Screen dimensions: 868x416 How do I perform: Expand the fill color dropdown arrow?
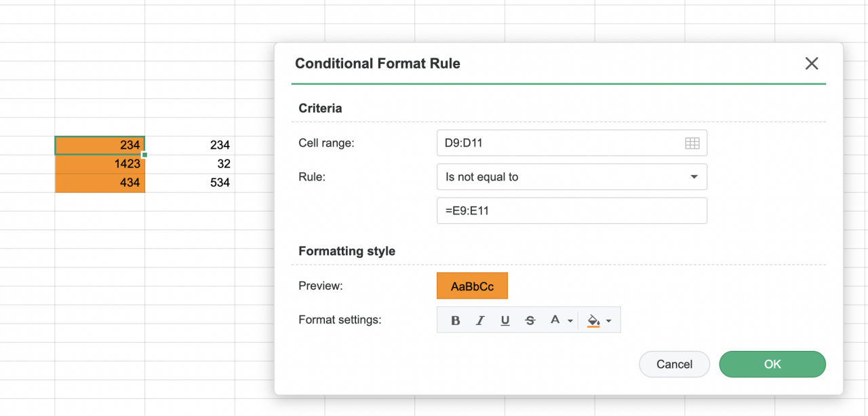point(609,321)
